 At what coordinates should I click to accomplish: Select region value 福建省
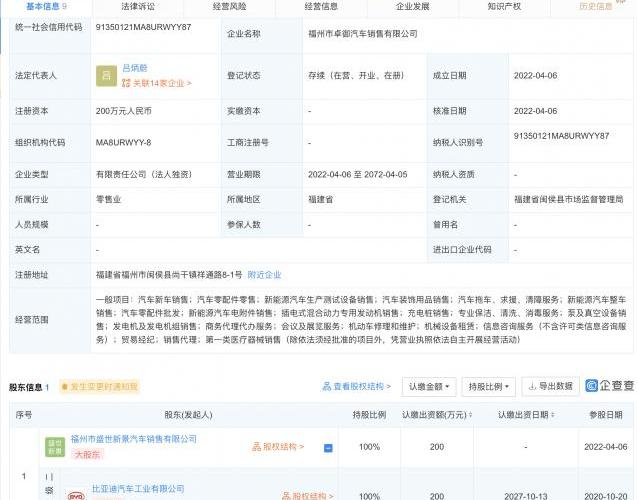pos(321,199)
